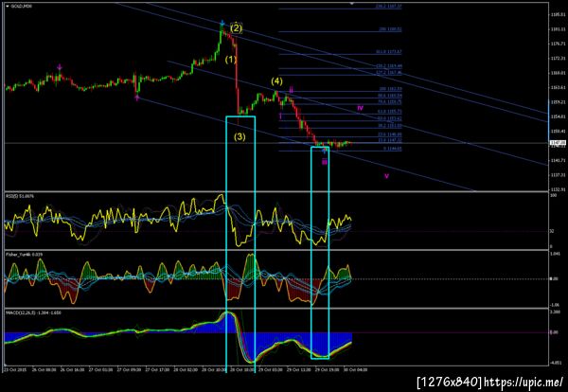Select the blue arrow marker at the chart peak
568x392 pixels.
pyautogui.click(x=222, y=23)
